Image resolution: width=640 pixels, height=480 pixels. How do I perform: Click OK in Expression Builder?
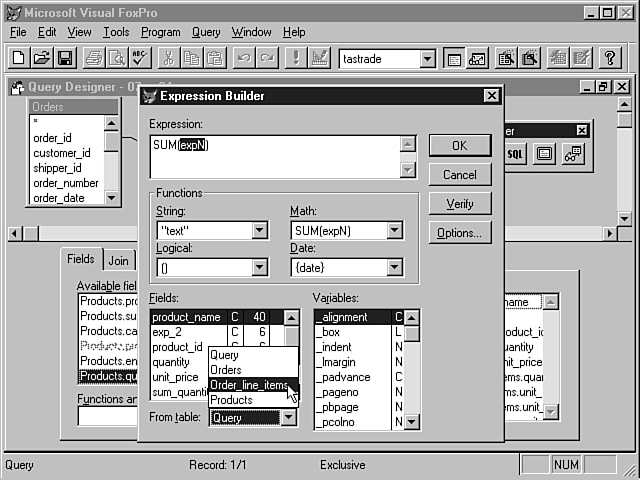pyautogui.click(x=459, y=145)
